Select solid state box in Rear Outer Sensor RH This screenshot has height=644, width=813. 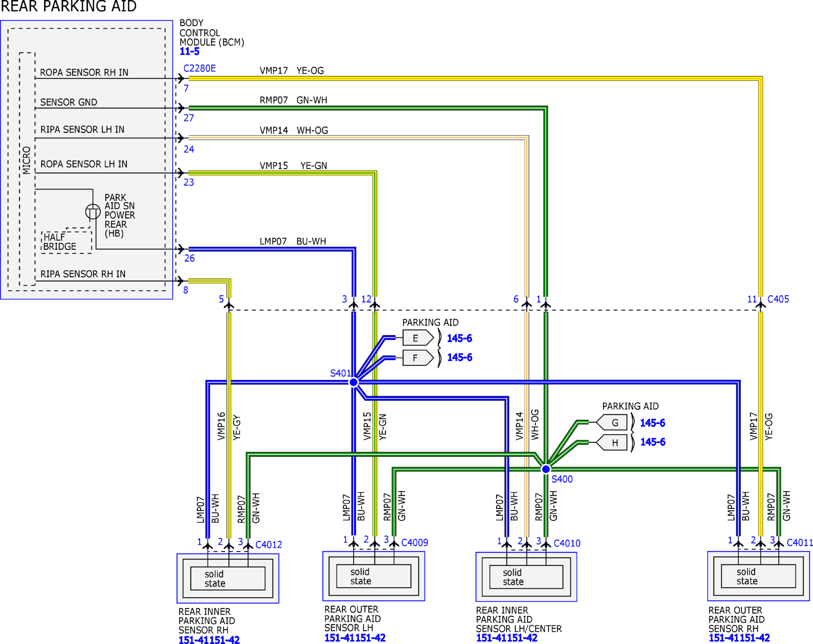758,576
